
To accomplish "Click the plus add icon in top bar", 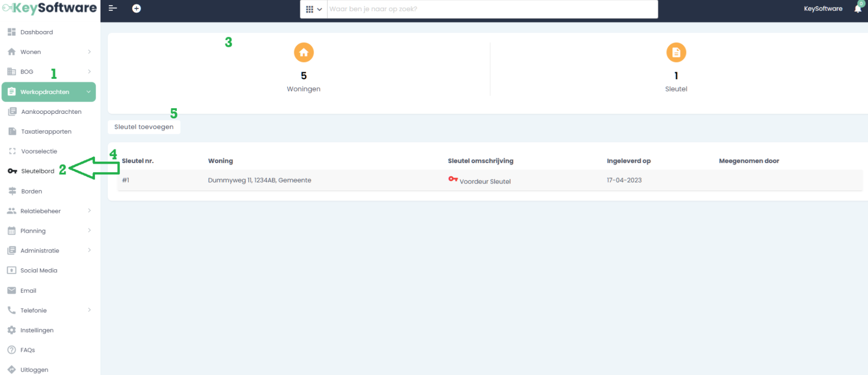I will [x=136, y=9].
